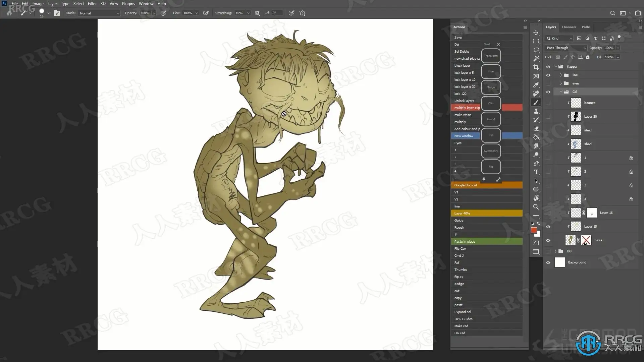The height and width of the screenshot is (362, 644).
Task: Select the Horizontal Type tool
Action: [x=536, y=172]
